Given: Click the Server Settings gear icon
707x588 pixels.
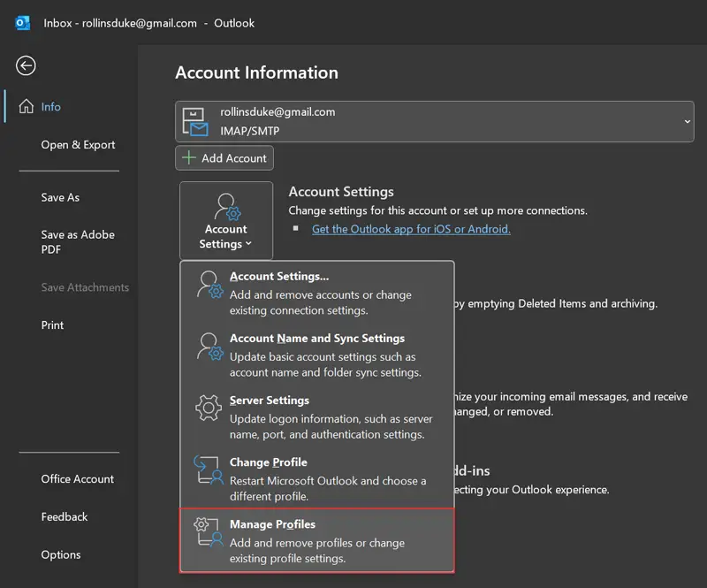Looking at the screenshot, I should click(209, 409).
